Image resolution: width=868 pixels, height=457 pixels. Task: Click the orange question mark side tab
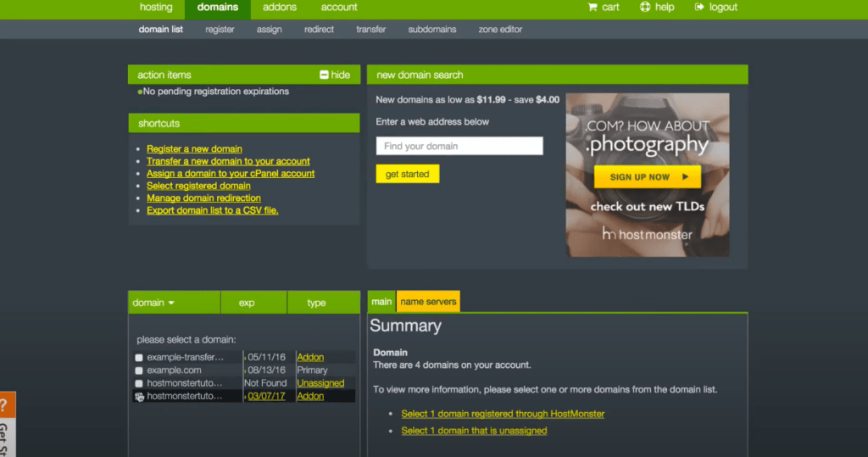pyautogui.click(x=8, y=405)
